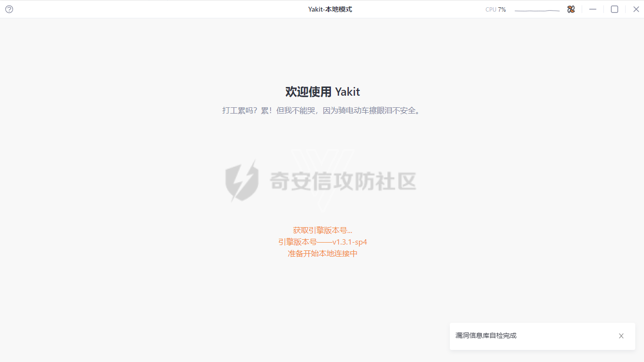The width and height of the screenshot is (644, 362).
Task: Click the 获取引擎版本号... status line
Action: (x=322, y=231)
